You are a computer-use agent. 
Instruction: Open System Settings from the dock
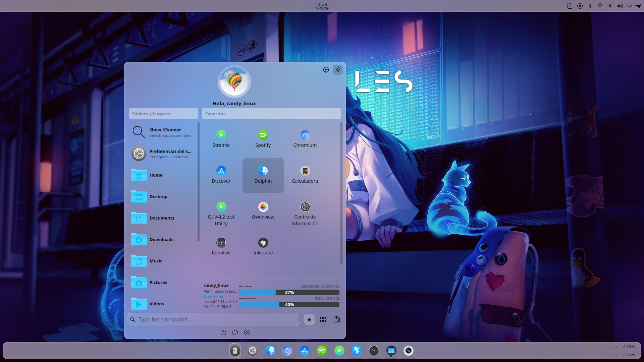click(253, 351)
